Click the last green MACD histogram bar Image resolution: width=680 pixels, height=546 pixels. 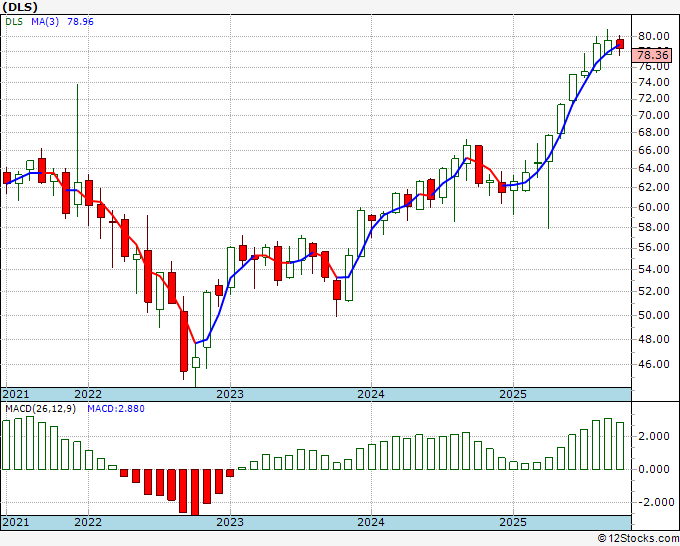[x=620, y=446]
